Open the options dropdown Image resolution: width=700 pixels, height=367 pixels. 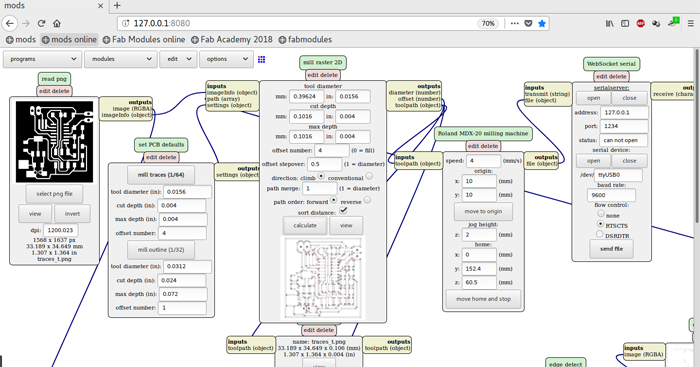coord(226,59)
